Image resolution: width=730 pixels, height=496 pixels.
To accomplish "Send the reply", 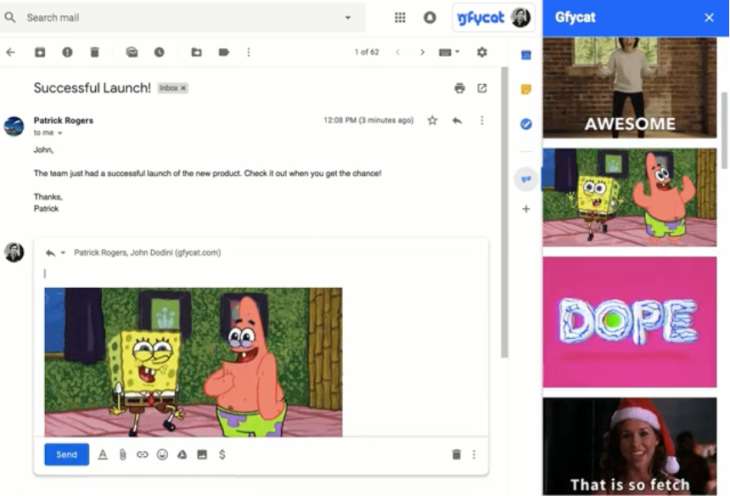I will click(x=67, y=455).
